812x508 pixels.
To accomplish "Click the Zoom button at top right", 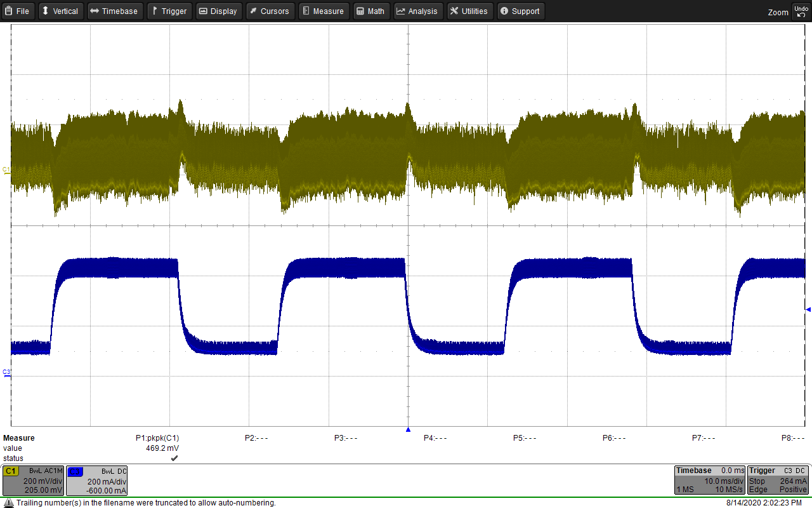I will pos(778,12).
